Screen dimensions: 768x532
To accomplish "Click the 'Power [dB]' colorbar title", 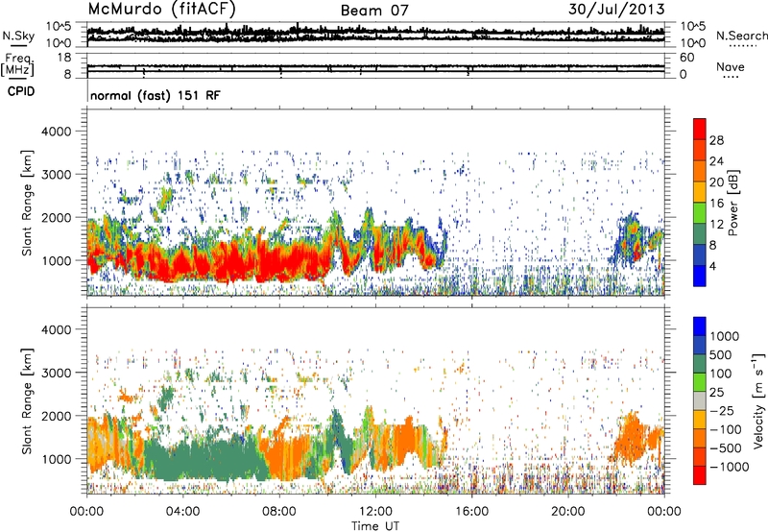I will pyautogui.click(x=733, y=203).
